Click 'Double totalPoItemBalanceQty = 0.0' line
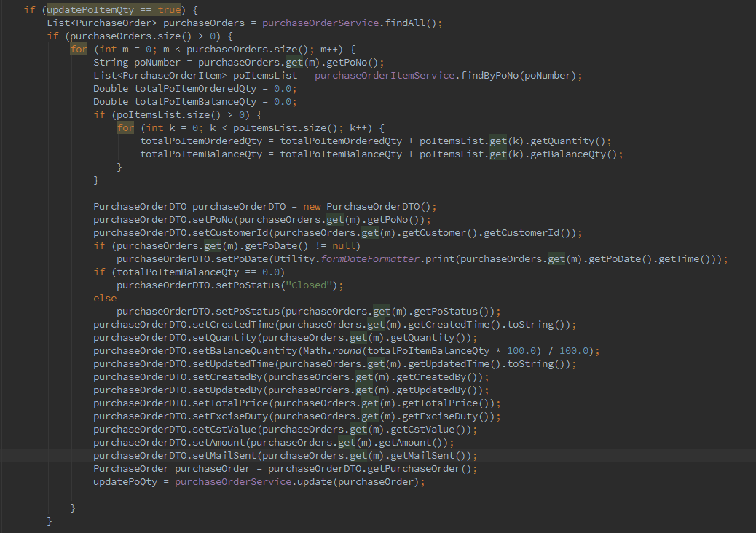 (194, 102)
